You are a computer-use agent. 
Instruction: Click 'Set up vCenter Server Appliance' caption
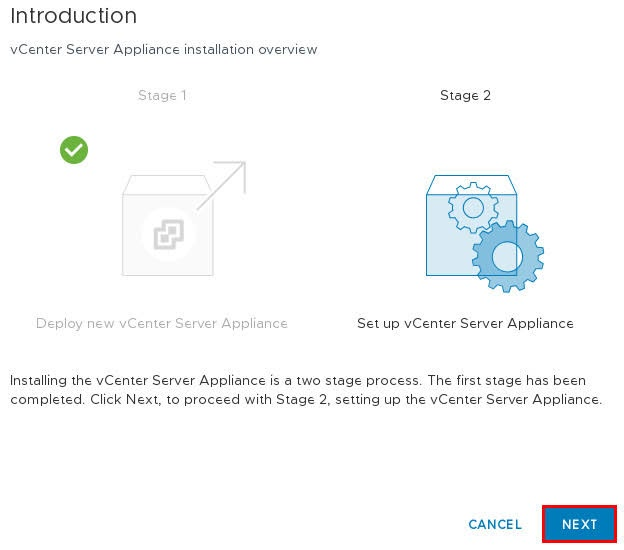pyautogui.click(x=465, y=323)
